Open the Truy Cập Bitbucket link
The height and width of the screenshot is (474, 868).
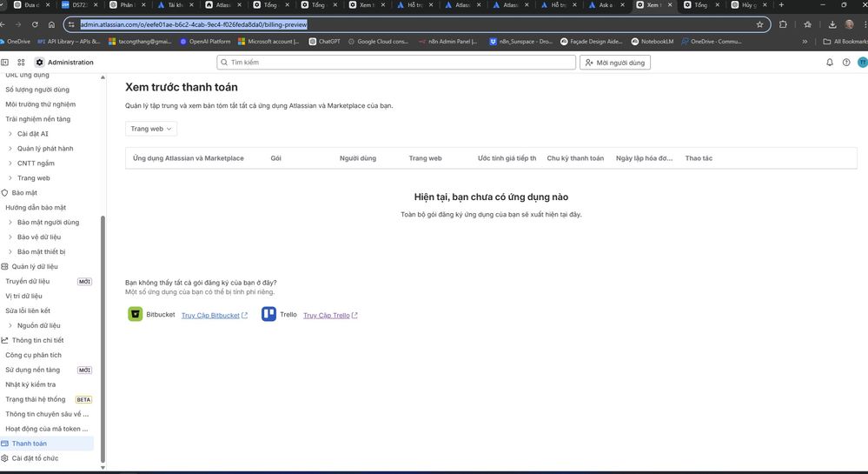point(215,316)
